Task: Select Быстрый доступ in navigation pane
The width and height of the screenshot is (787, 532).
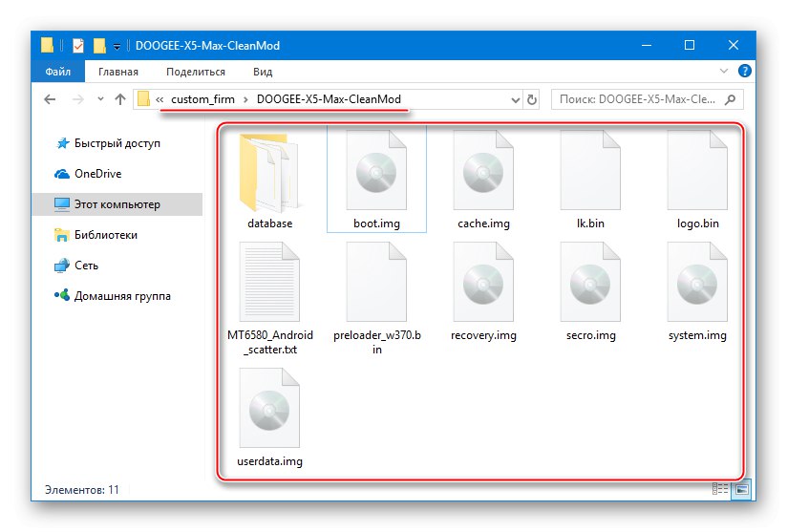Action: 117,143
